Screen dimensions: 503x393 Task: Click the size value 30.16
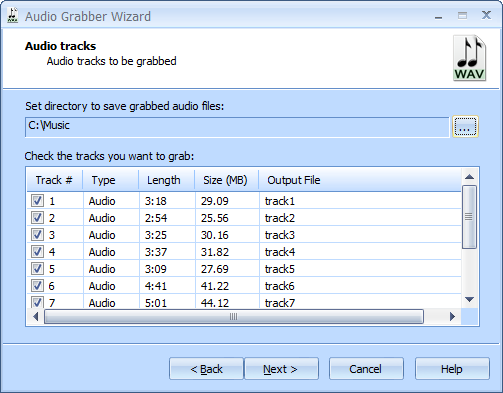pos(215,235)
